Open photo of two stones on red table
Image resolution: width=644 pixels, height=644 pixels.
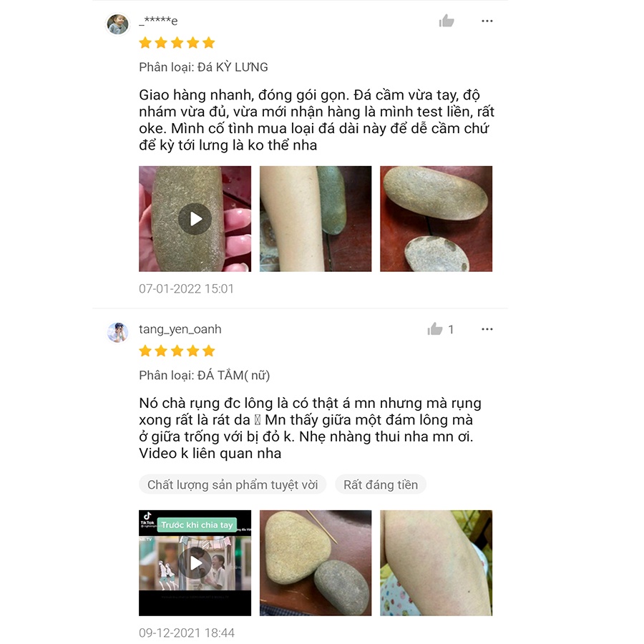tap(436, 219)
